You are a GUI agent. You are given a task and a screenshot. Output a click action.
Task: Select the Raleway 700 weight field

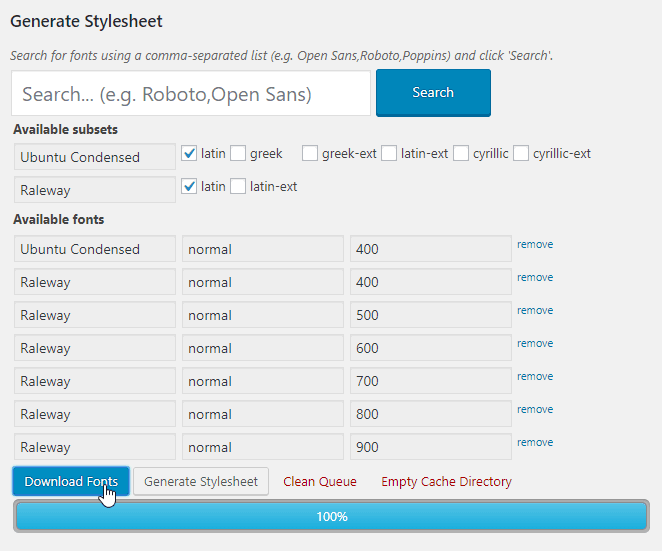(x=430, y=381)
